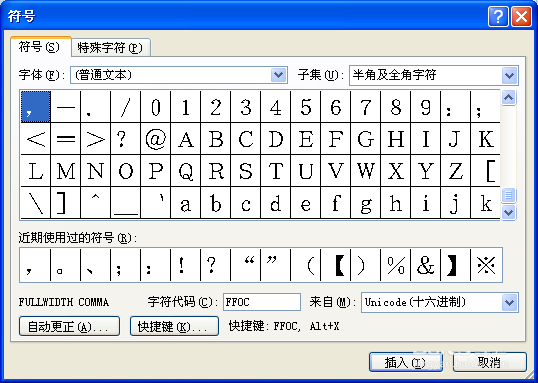Select the uppercase K symbol cell
Screen dimensions: 538x383
point(486,139)
